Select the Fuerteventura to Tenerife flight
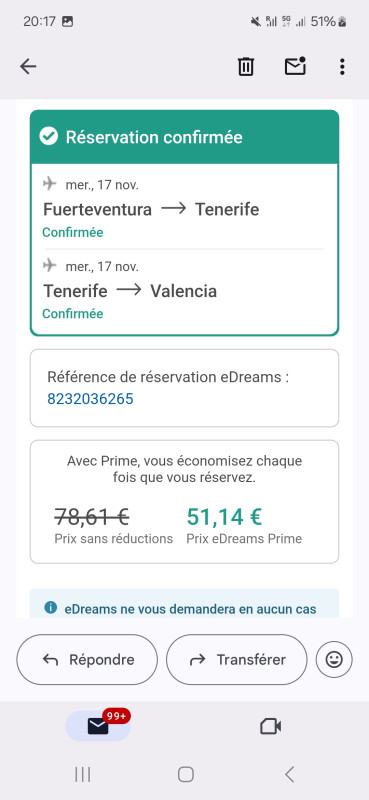This screenshot has height=800, width=369. [x=184, y=208]
